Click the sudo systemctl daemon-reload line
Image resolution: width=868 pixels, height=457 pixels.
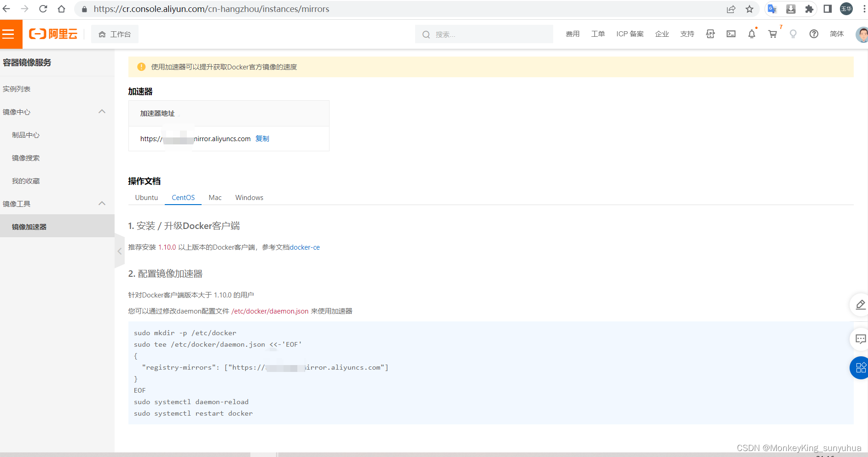click(x=191, y=402)
